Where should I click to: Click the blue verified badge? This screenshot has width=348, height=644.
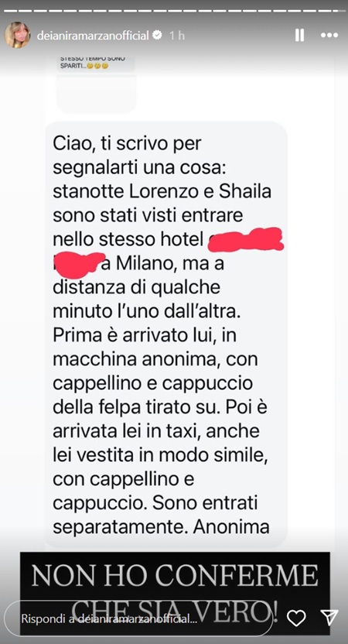click(157, 36)
